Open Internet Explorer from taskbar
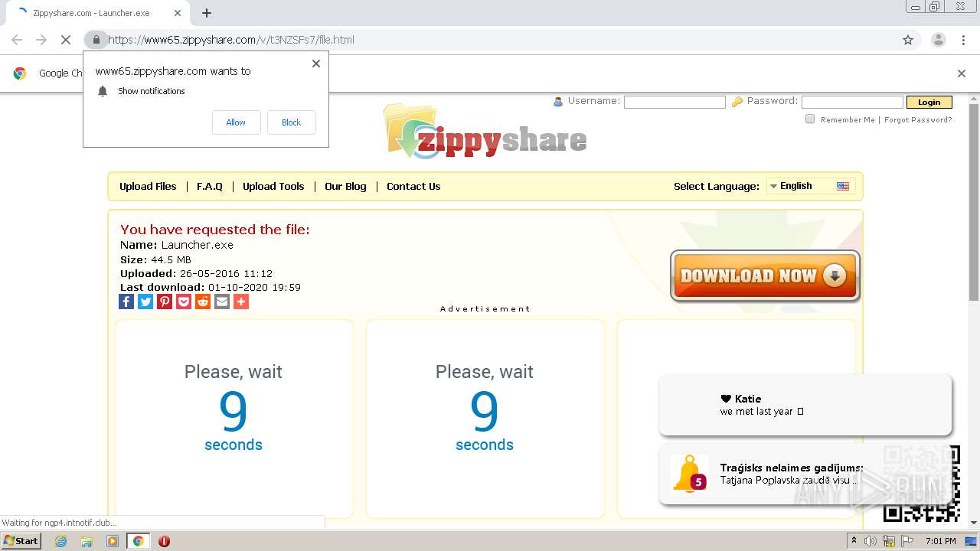This screenshot has height=551, width=980. coord(61,541)
